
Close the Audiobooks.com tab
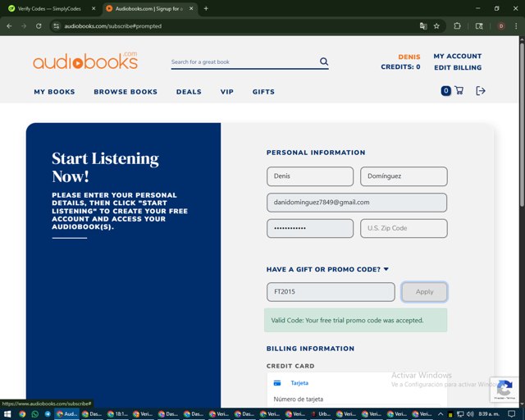coord(191,8)
